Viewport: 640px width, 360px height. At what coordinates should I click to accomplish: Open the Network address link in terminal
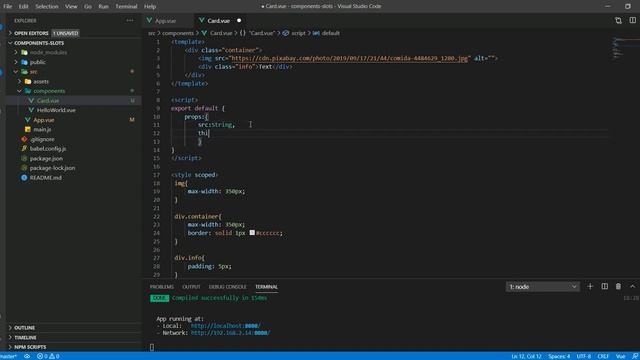coord(230,333)
